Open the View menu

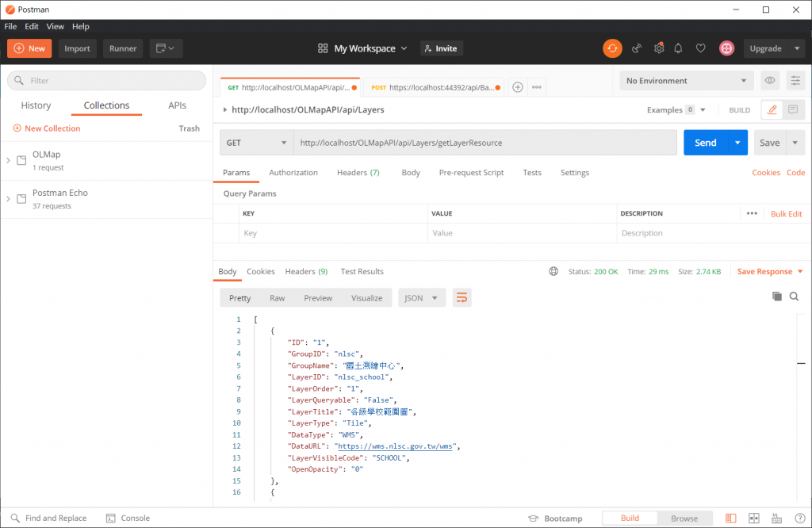(x=55, y=26)
